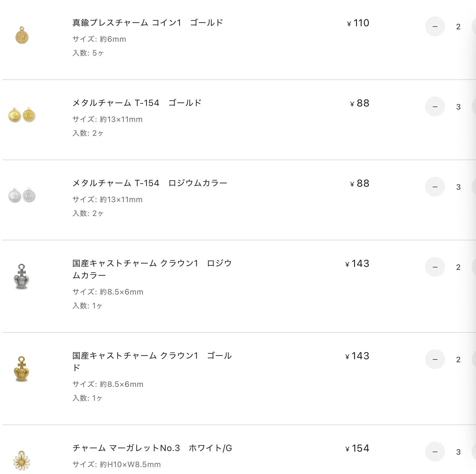Open the white daisy charm thumbnail
Image resolution: width=476 pixels, height=474 pixels.
point(22,460)
